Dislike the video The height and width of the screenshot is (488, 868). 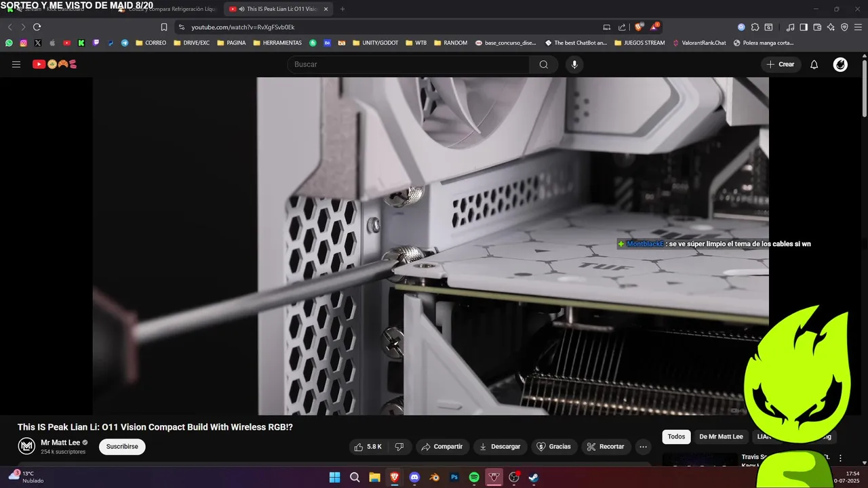(x=399, y=447)
